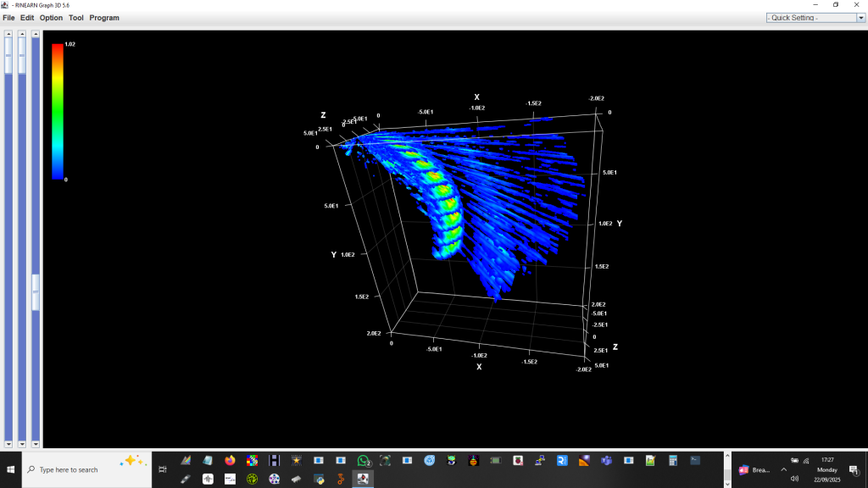
Task: Click the Windows Start button
Action: coord(11,469)
